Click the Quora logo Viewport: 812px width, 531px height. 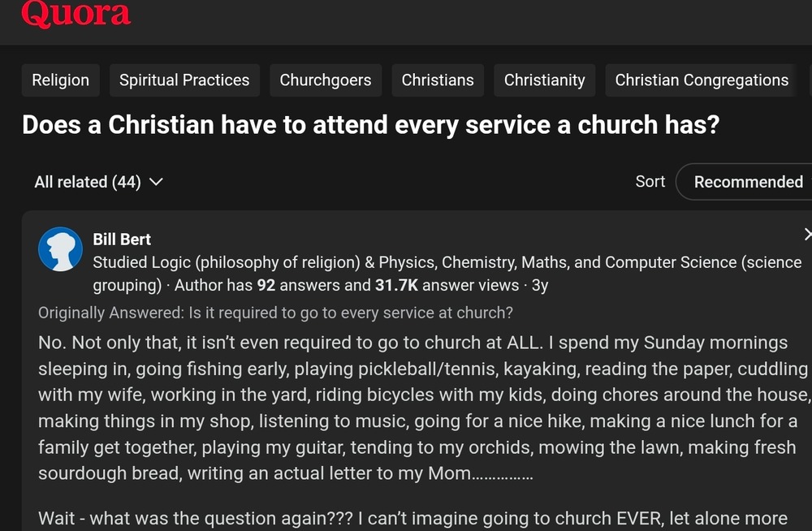(x=76, y=13)
